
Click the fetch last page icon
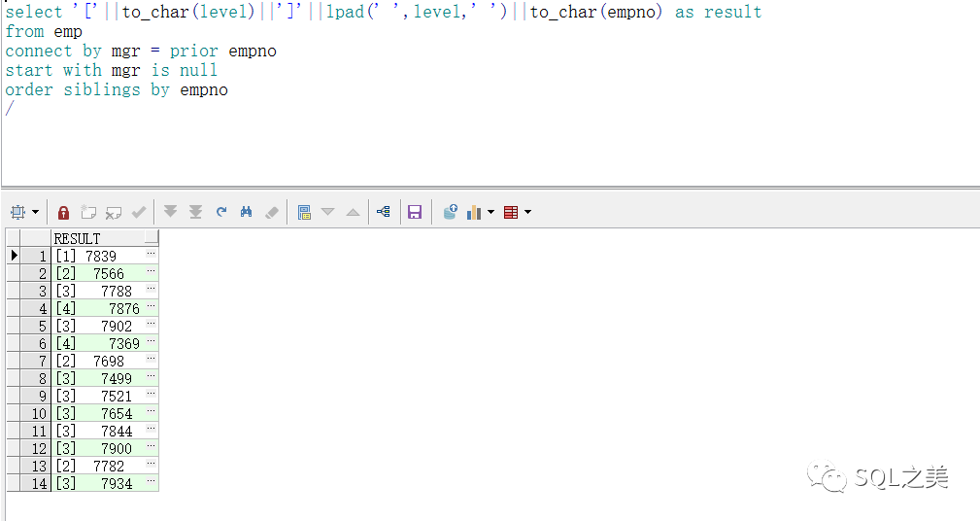pos(195,212)
